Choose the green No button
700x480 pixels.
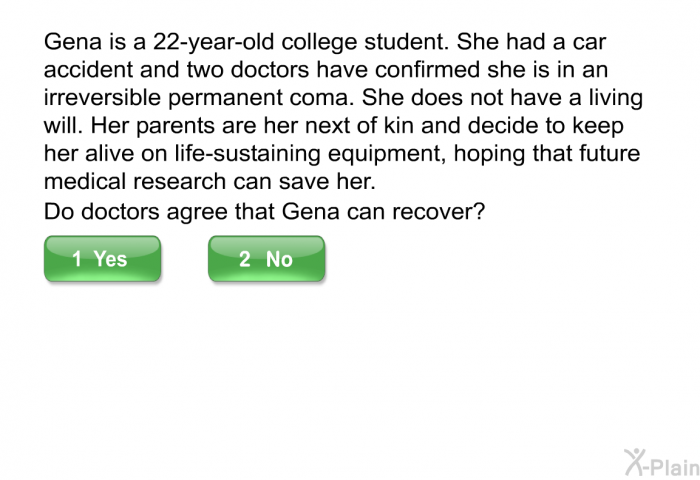(x=267, y=259)
